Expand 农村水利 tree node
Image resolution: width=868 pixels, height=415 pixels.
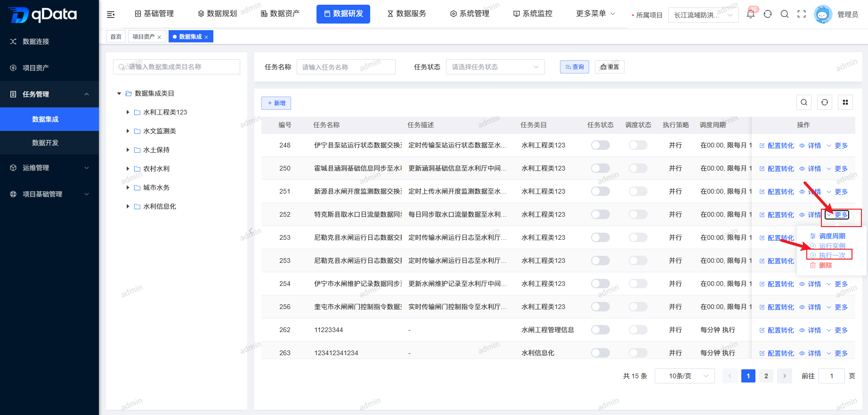(128, 169)
